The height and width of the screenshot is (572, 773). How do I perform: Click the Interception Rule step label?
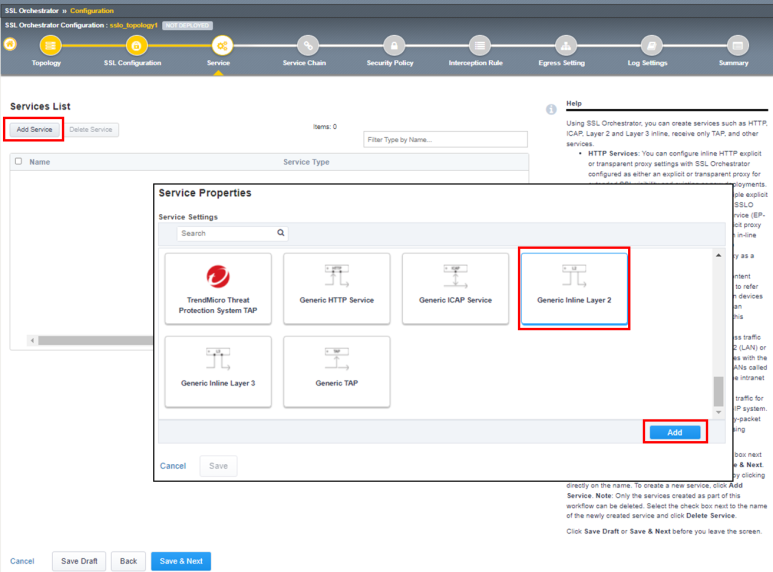tap(476, 63)
